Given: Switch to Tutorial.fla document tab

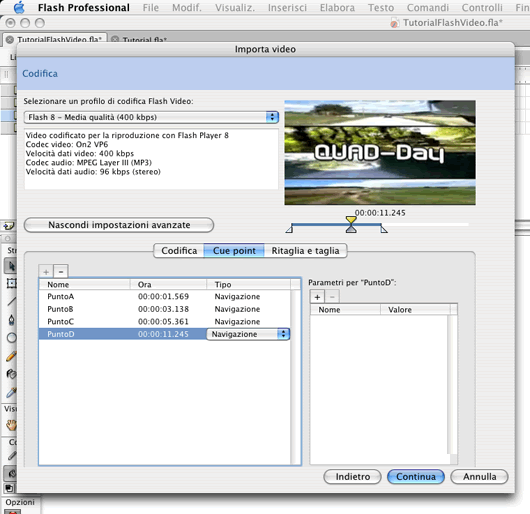Looking at the screenshot, I should (144, 40).
